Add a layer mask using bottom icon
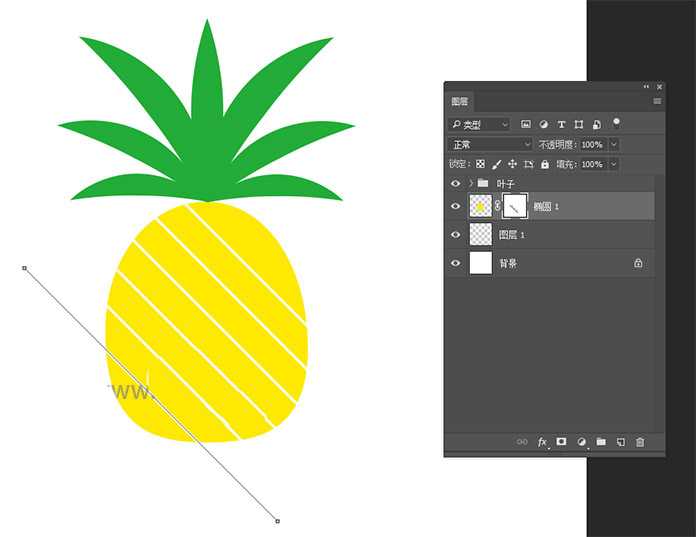 coord(562,442)
